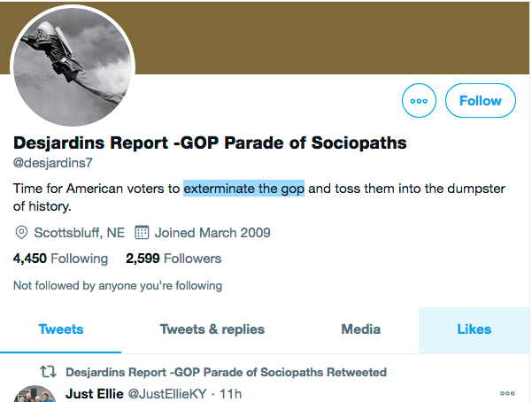Click Just Ellie's avatar thumbnail
The height and width of the screenshot is (402, 532).
pos(35,395)
